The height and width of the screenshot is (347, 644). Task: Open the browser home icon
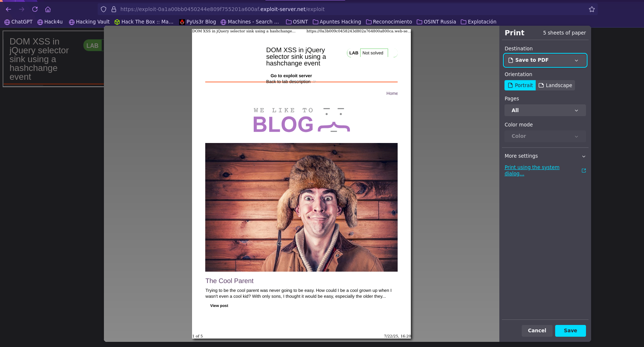48,9
